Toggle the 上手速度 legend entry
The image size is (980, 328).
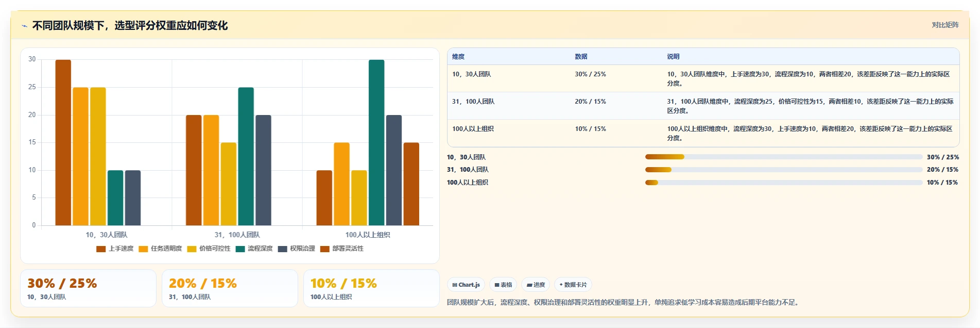115,249
